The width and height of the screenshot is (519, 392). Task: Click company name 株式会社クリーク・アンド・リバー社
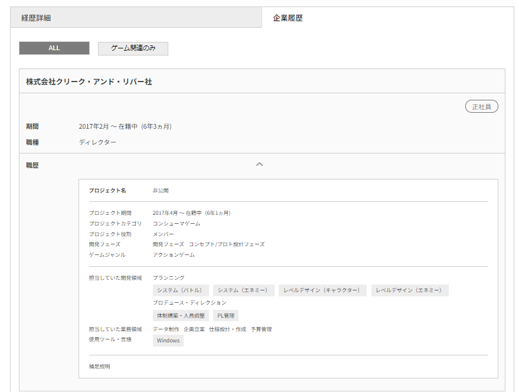point(89,82)
